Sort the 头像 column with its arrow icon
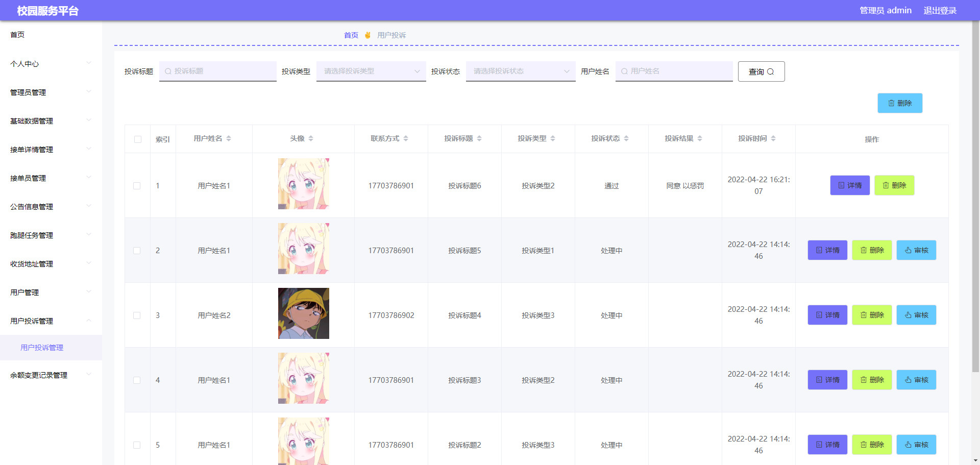This screenshot has width=980, height=465. click(x=311, y=138)
